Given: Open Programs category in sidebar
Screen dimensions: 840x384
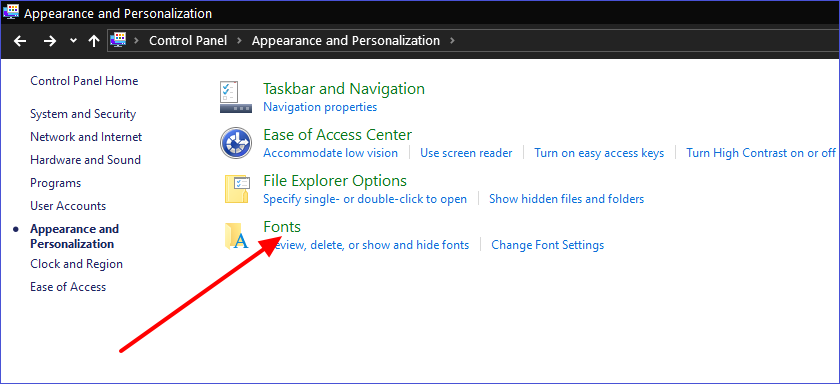Looking at the screenshot, I should pyautogui.click(x=55, y=183).
